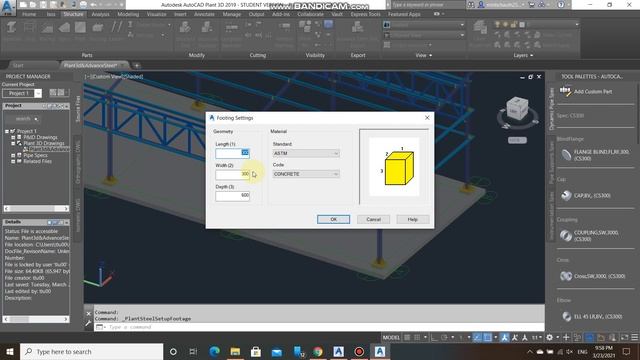Open Bandicam recorder from taskbar
Viewport: 640px width, 360px height.
point(359,351)
